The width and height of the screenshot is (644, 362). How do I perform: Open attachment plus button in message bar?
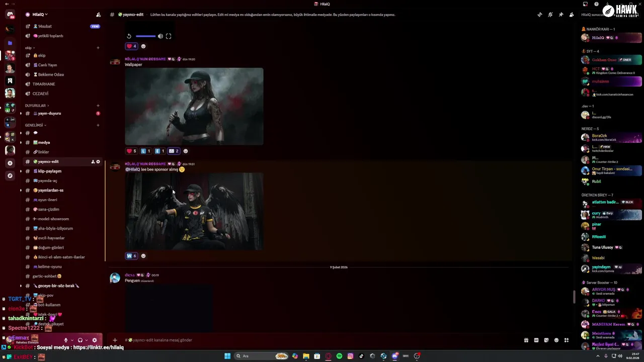coord(115,340)
